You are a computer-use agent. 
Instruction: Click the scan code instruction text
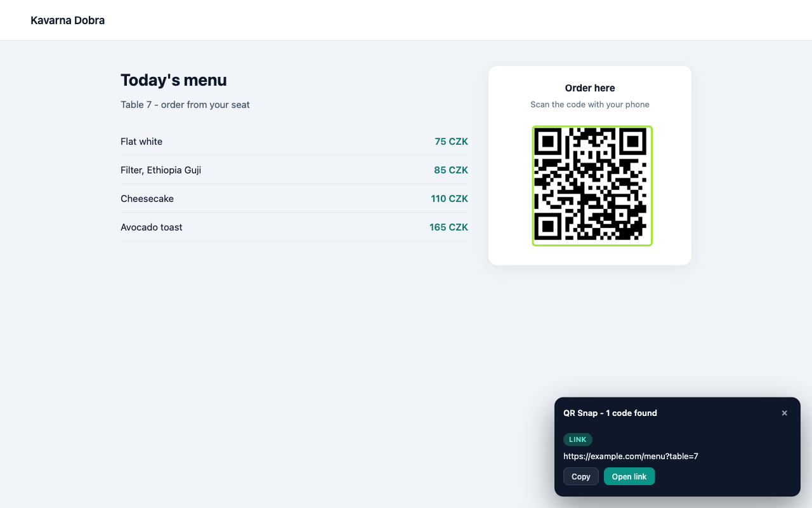tap(590, 105)
